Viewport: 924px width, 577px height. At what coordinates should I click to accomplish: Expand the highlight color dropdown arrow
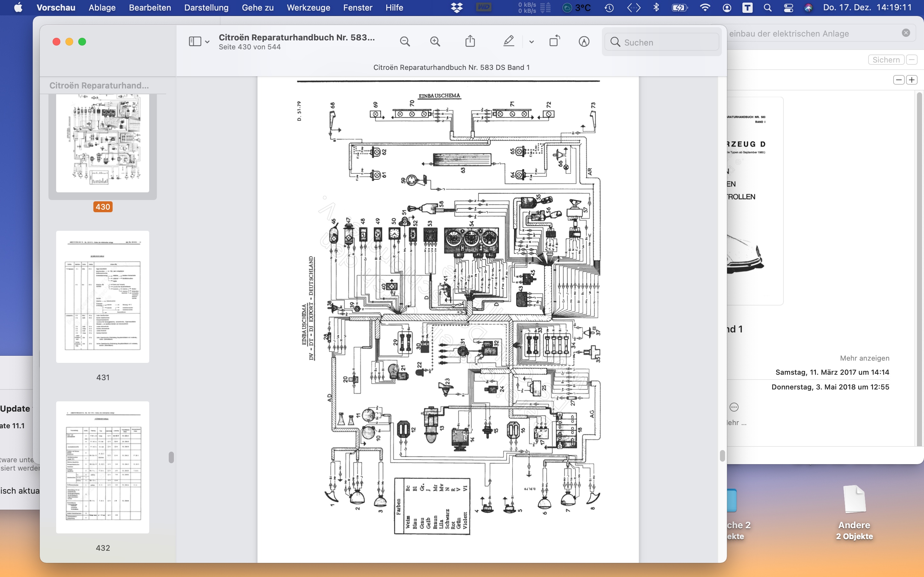coord(532,42)
